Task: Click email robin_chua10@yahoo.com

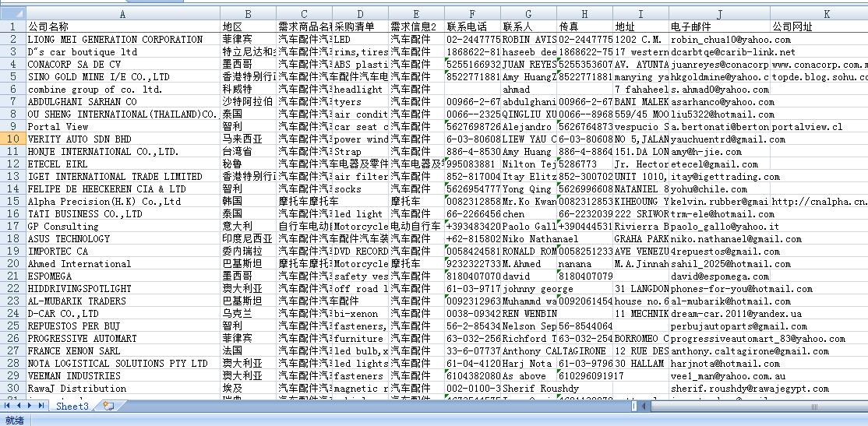Action: tap(720, 39)
